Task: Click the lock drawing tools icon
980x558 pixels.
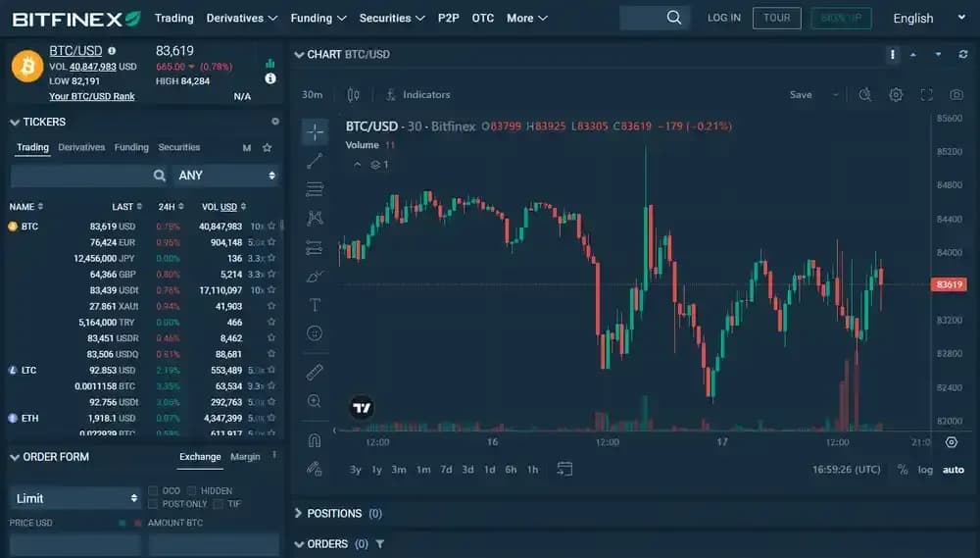Action: click(315, 469)
